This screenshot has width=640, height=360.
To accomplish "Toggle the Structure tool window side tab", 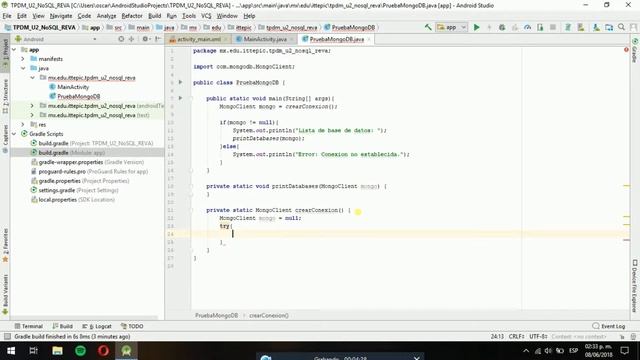I will tap(5, 96).
